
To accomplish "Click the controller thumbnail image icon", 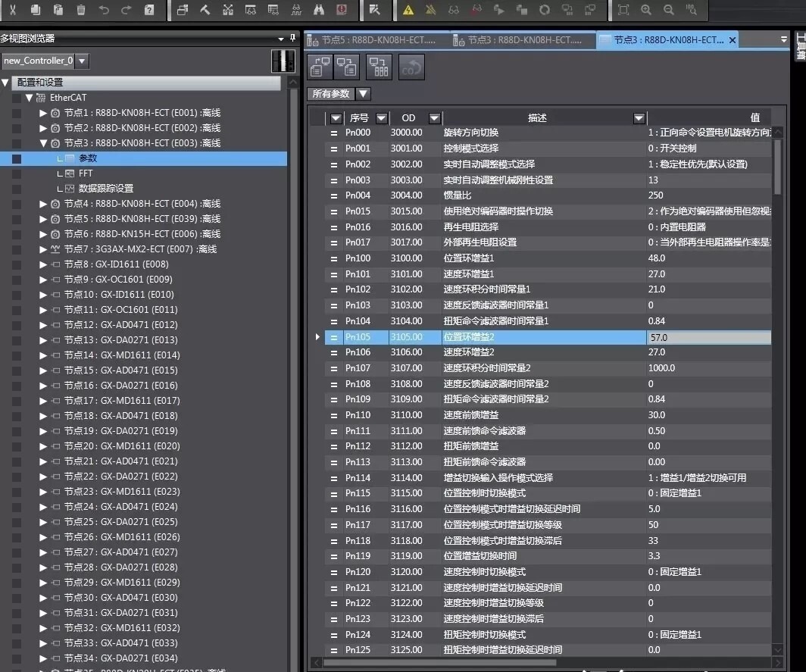I will [x=283, y=61].
